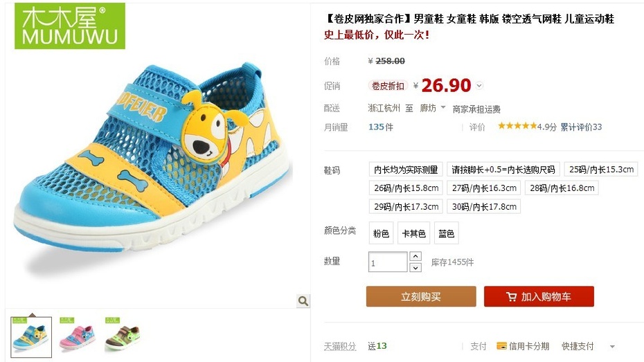Image resolution: width=644 pixels, height=362 pixels.
Task: Click the credit card installment icon
Action: [x=501, y=346]
